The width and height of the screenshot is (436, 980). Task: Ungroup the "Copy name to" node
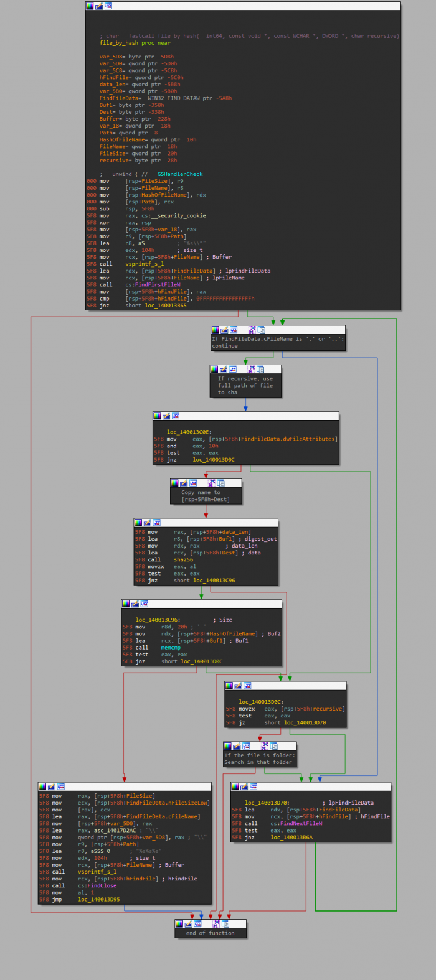212,483
